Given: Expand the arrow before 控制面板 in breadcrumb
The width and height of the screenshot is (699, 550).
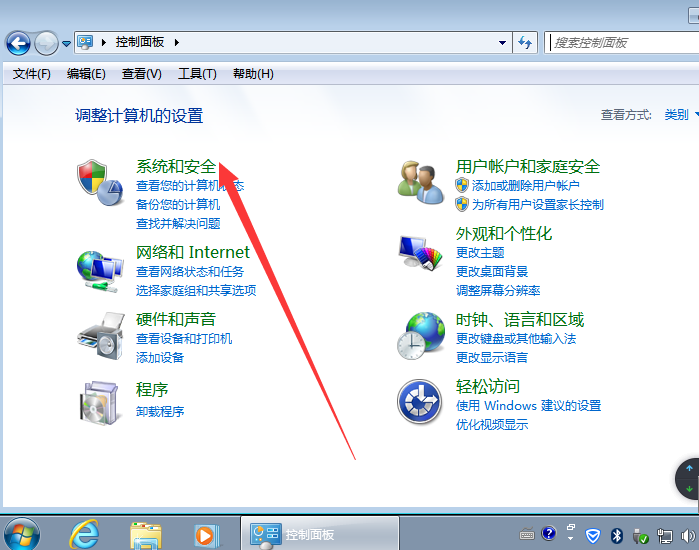Looking at the screenshot, I should point(104,42).
